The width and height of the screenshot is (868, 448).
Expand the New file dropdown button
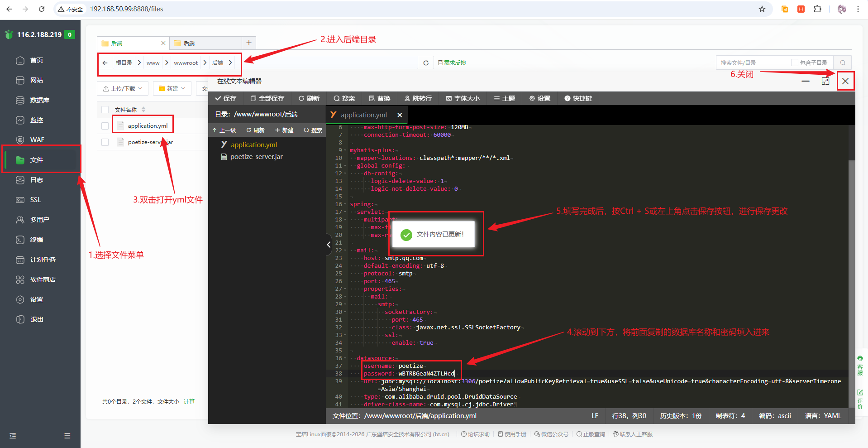point(172,88)
